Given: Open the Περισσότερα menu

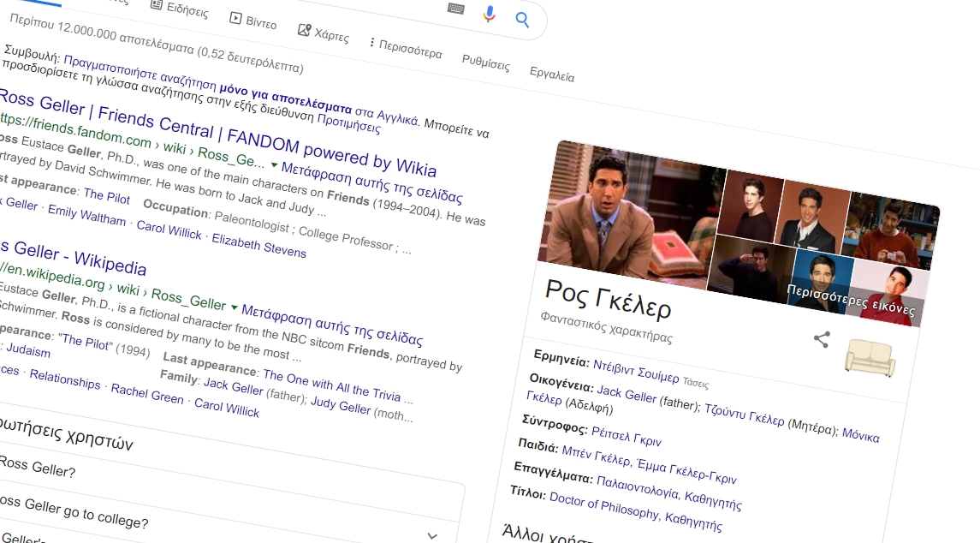Looking at the screenshot, I should coord(405,48).
